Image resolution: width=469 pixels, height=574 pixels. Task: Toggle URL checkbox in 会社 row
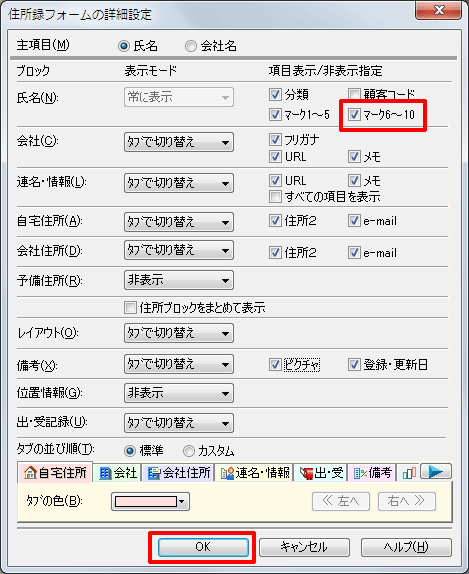(275, 157)
